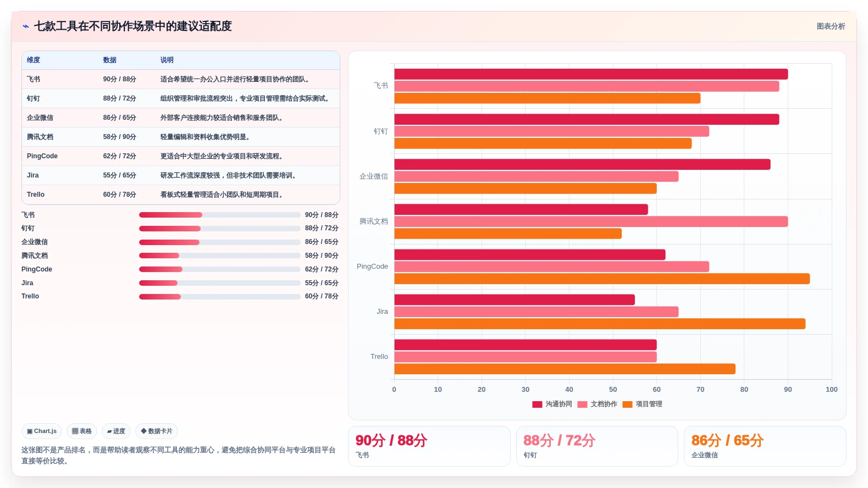Click the 企业微信 progress bar

click(x=220, y=242)
